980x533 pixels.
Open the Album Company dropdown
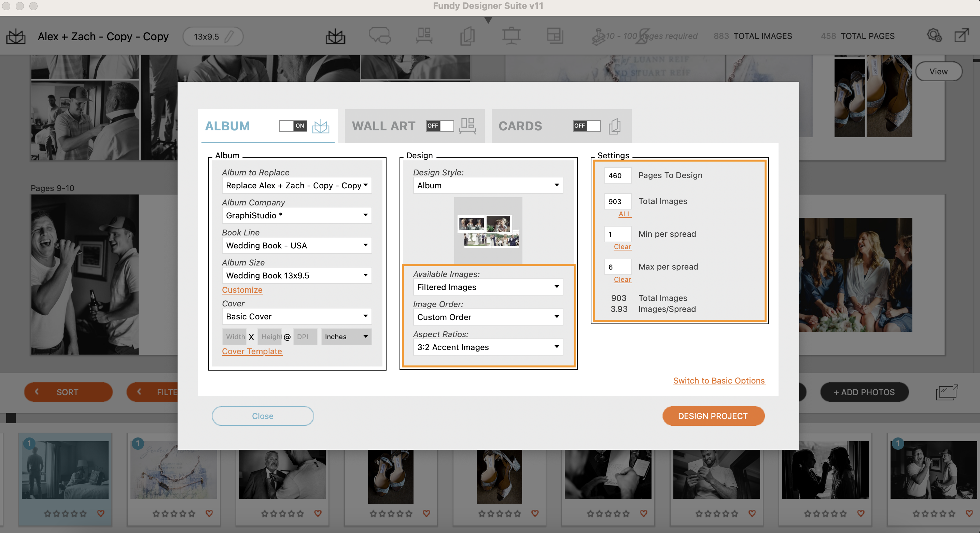click(x=297, y=215)
